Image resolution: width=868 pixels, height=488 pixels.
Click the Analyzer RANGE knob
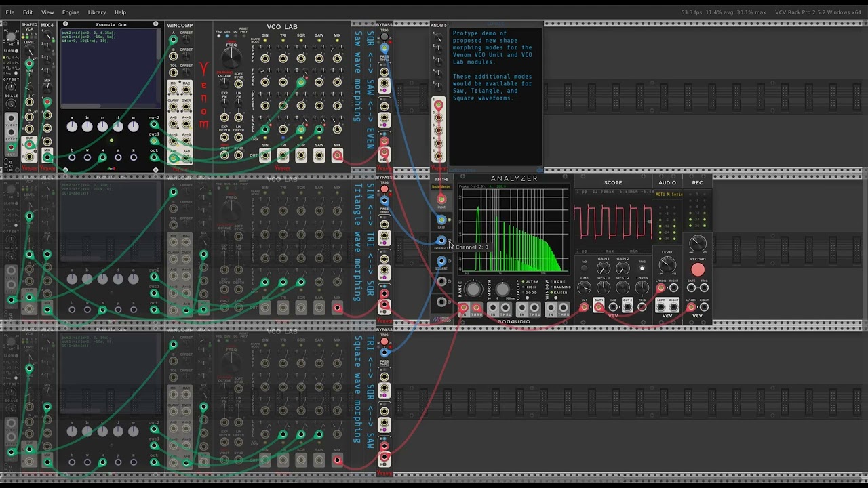tap(473, 289)
